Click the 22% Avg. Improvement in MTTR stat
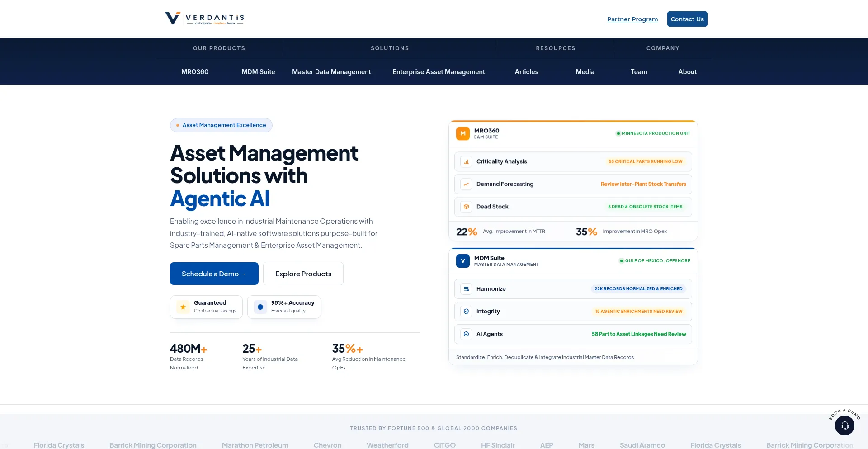 [x=500, y=232]
